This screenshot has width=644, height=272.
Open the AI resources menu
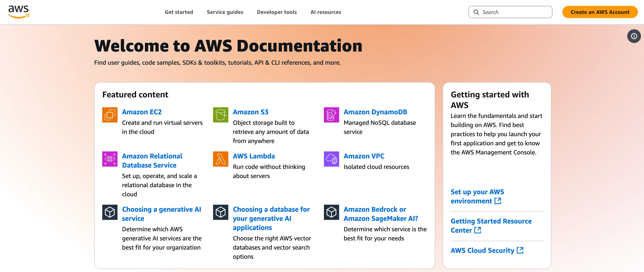coord(325,12)
